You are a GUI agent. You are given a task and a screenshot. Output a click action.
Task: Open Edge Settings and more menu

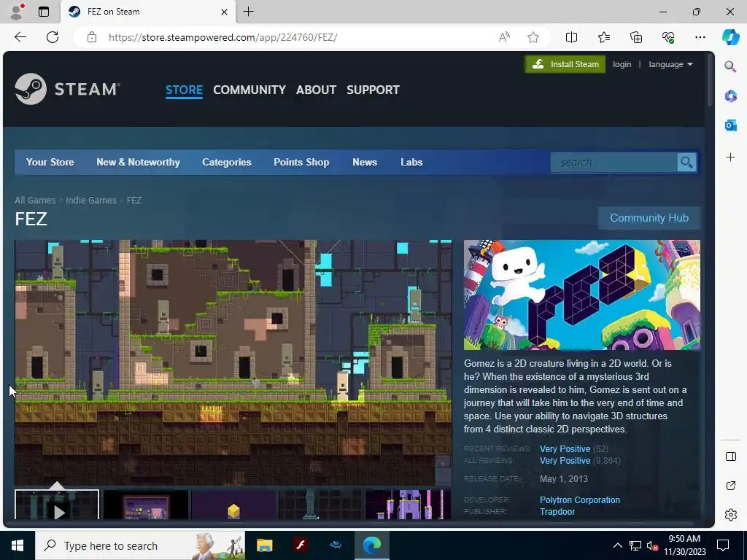(x=700, y=37)
